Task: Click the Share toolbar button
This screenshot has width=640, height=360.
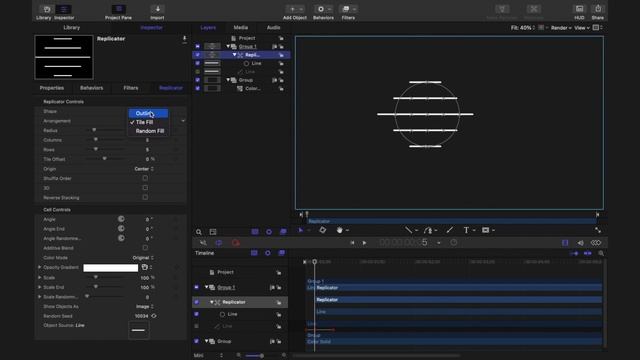Action: click(x=598, y=12)
